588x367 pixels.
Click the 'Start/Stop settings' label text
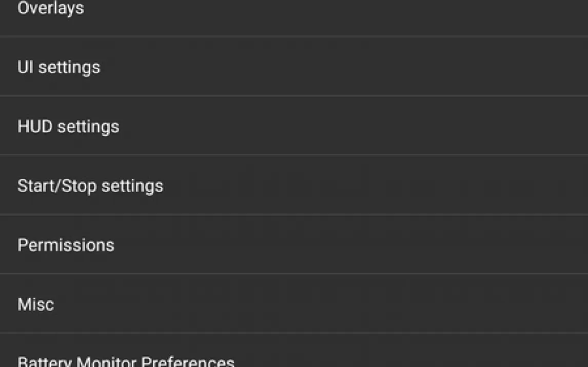coord(90,186)
